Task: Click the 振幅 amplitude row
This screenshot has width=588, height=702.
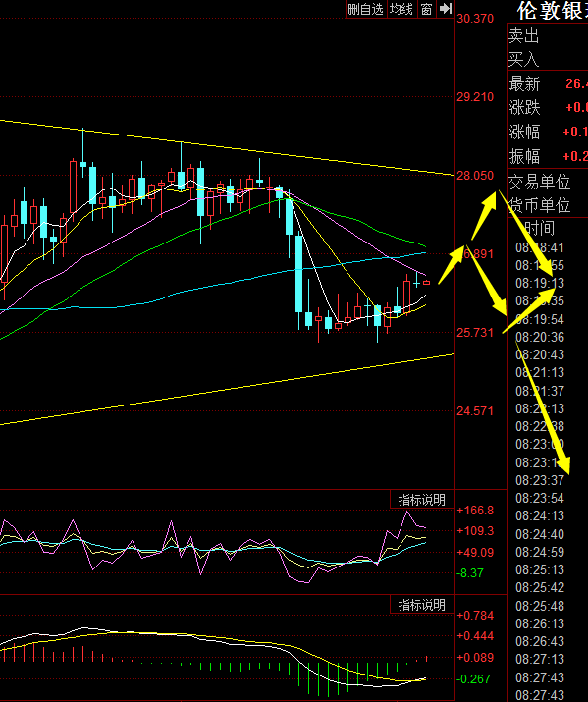Action: (x=548, y=156)
